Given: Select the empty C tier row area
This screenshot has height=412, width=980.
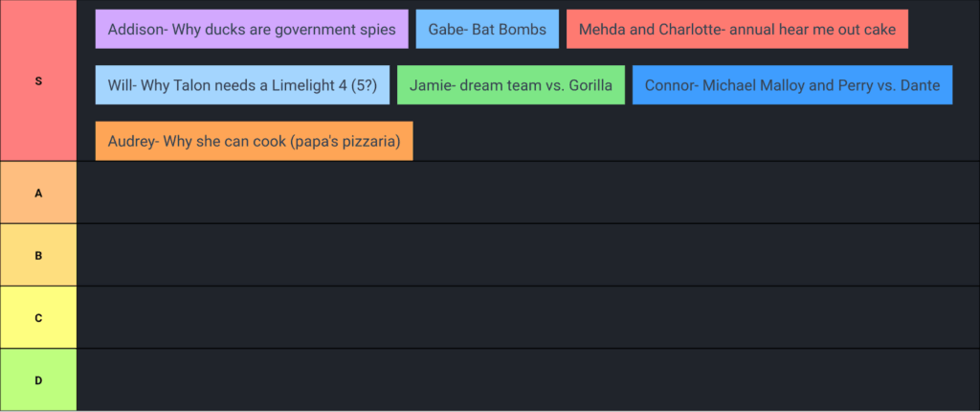Looking at the screenshot, I should (526, 317).
